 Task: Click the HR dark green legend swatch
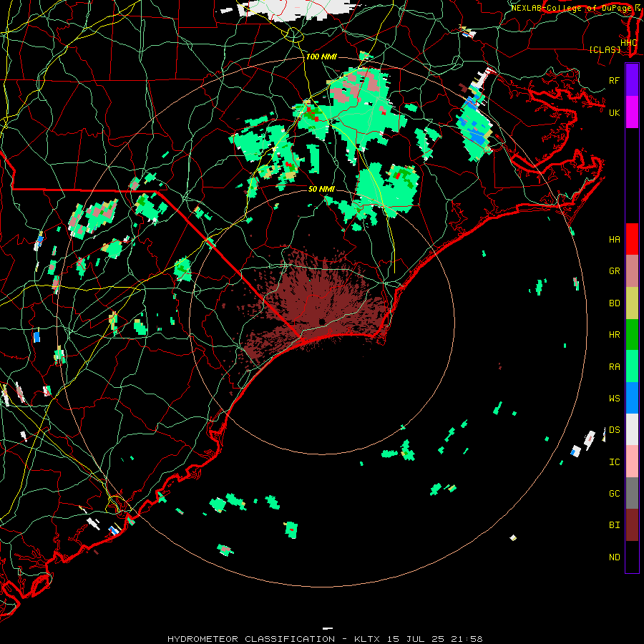[x=632, y=334]
